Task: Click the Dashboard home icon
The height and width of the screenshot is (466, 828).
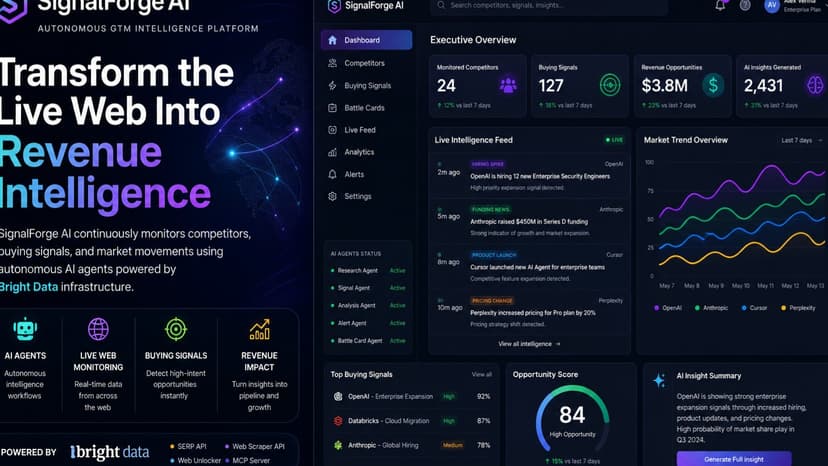Action: click(x=332, y=40)
